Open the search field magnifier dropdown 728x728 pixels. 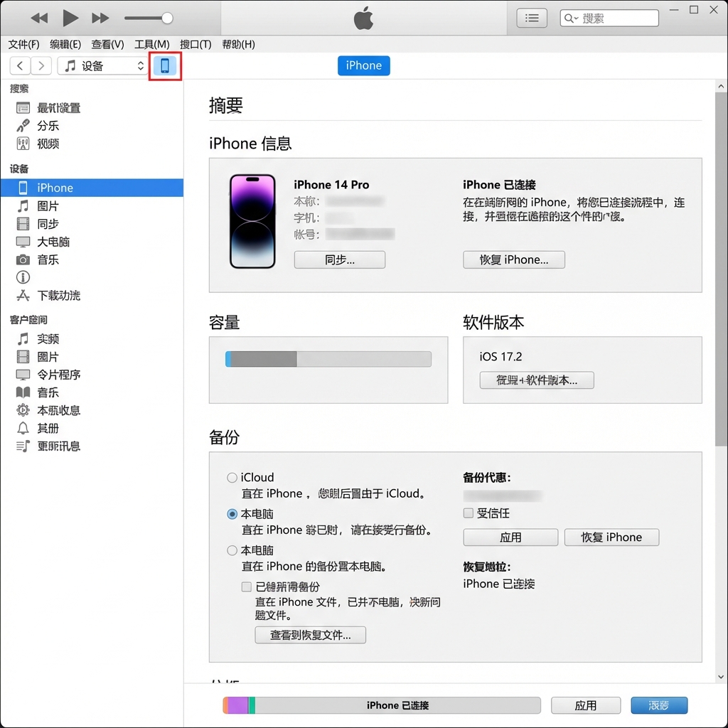[571, 18]
